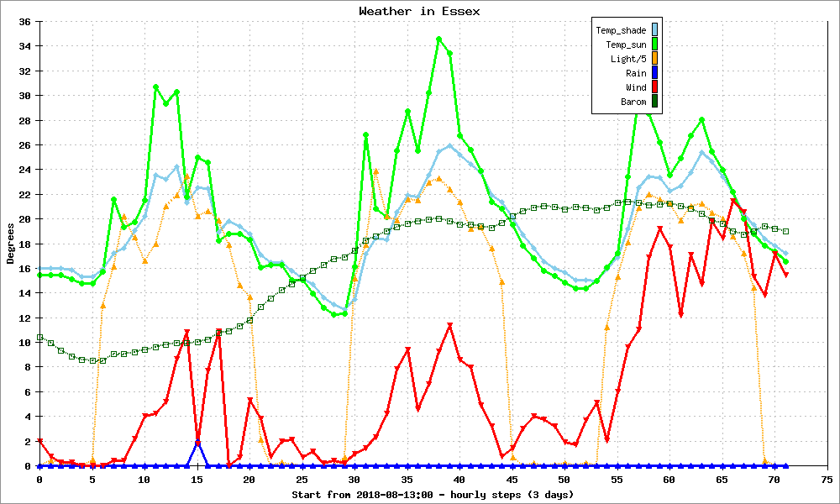
Task: Click the x-axis tick label 75
Action: pyautogui.click(x=827, y=480)
